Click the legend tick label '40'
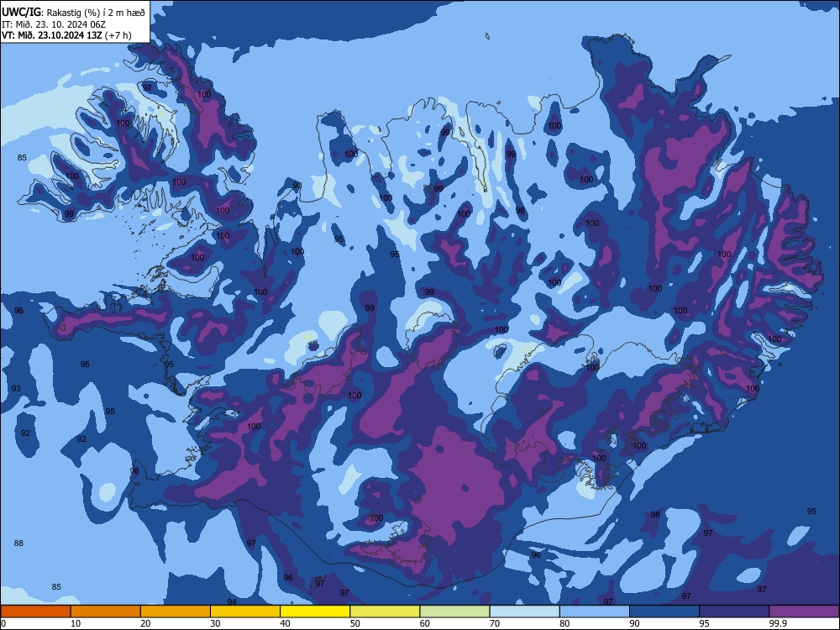The width and height of the screenshot is (840, 630). 285,623
